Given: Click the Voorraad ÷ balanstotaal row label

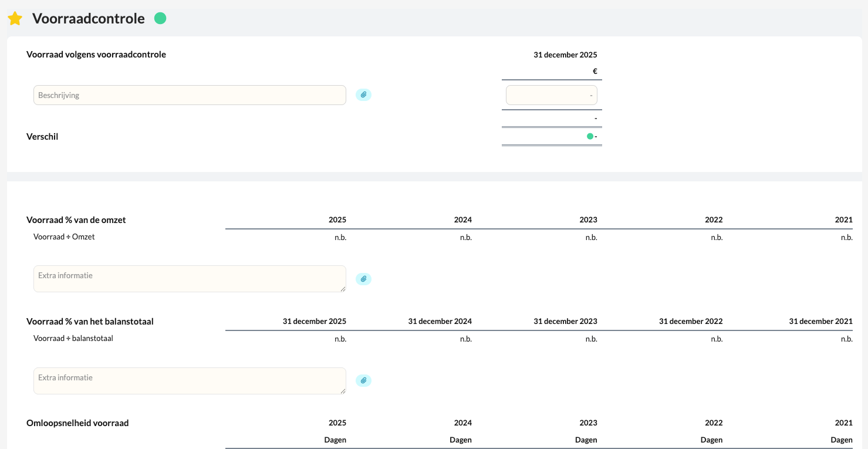Looking at the screenshot, I should (73, 339).
